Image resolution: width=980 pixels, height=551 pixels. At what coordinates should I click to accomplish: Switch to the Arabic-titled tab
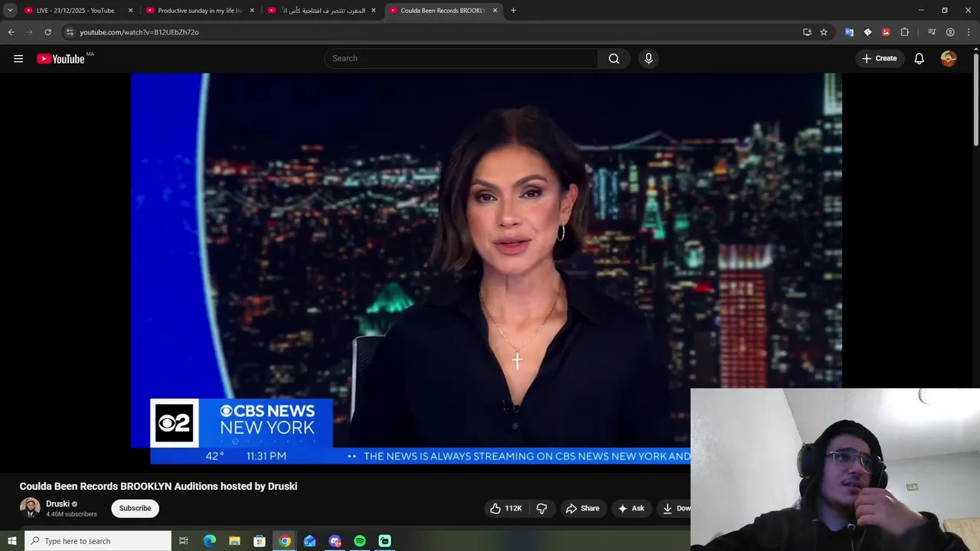(x=322, y=11)
